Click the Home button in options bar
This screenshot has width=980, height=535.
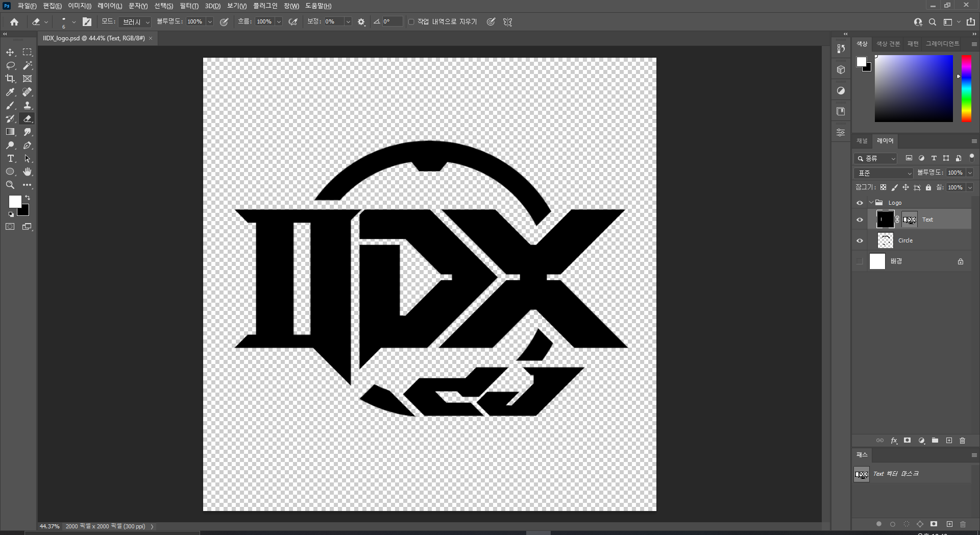[x=14, y=22]
